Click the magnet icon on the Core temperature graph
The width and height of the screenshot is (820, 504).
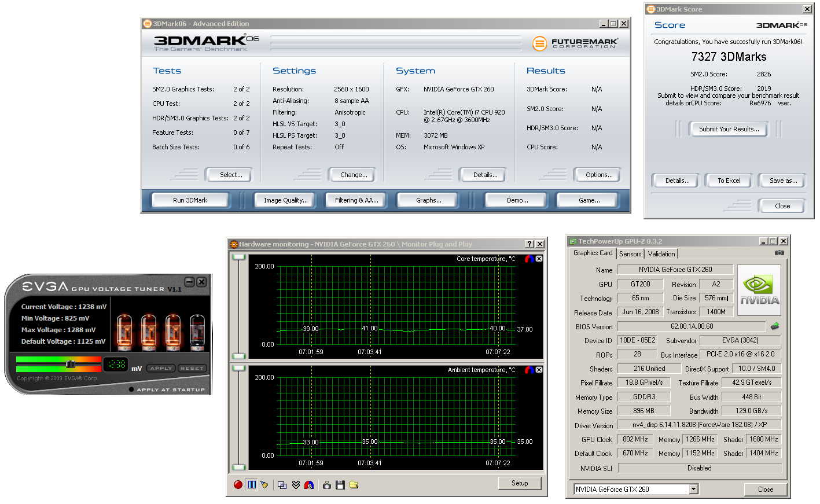[529, 259]
